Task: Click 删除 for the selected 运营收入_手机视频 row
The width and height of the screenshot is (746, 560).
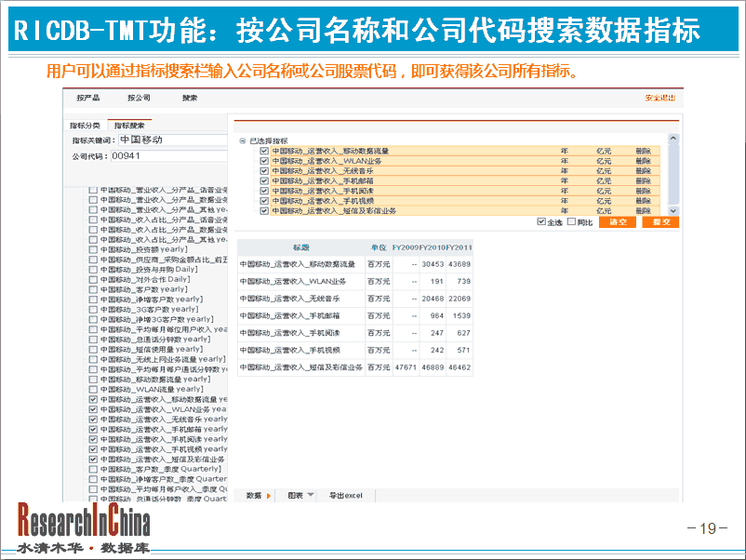Action: click(x=644, y=201)
